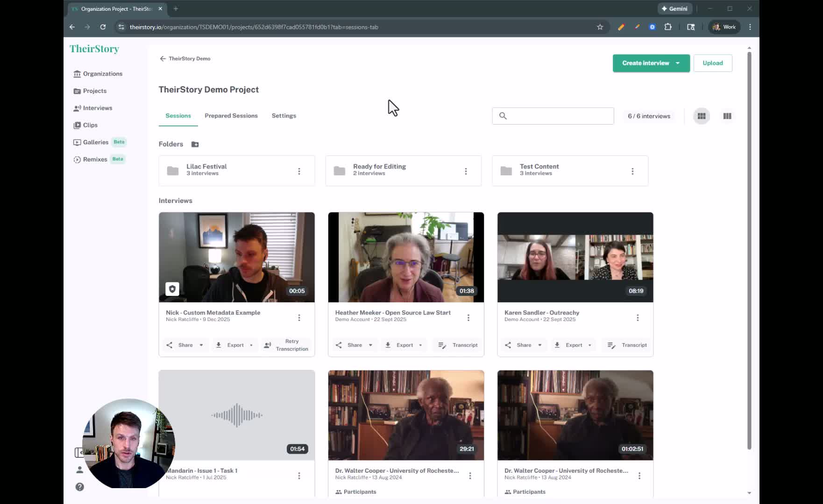The width and height of the screenshot is (823, 504).
Task: Click the TheirStory logo
Action: [x=94, y=49]
